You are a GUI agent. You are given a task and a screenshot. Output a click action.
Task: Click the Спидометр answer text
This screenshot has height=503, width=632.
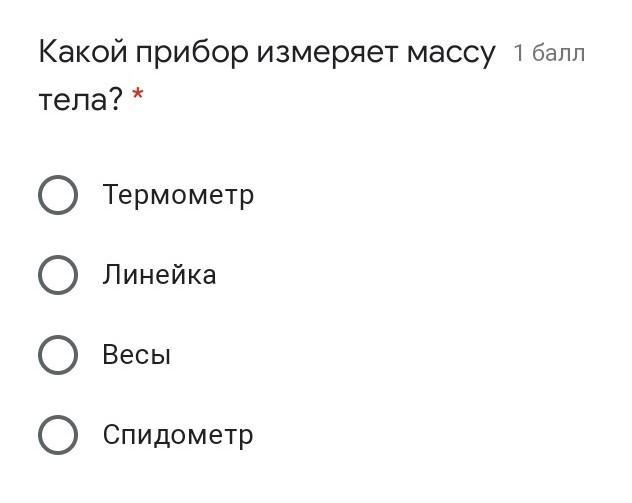coord(178,435)
